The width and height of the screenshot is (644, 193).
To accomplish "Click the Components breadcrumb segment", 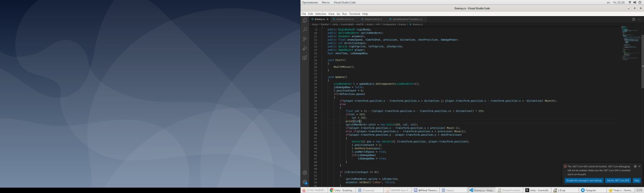I will pos(389,24).
